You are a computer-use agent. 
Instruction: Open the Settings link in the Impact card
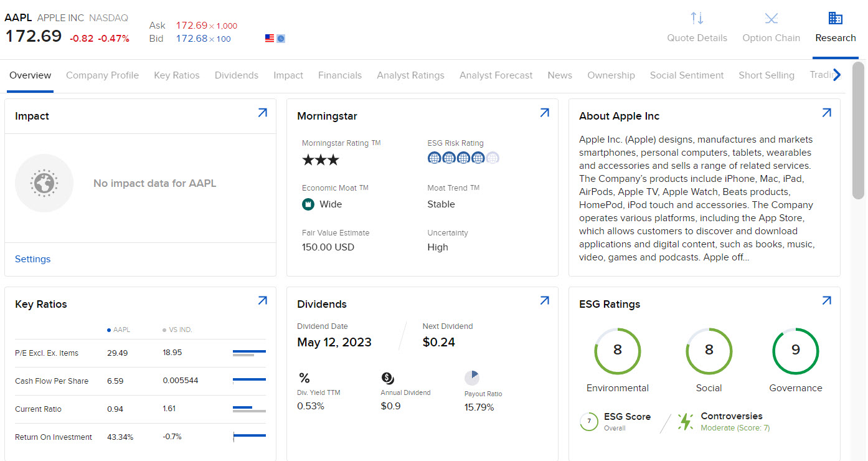pyautogui.click(x=33, y=259)
